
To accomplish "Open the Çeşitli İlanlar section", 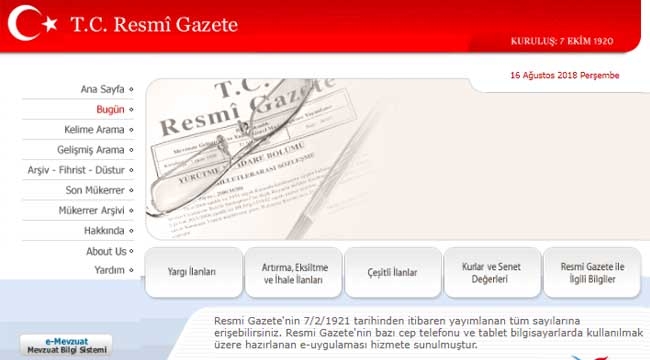I will click(x=393, y=272).
